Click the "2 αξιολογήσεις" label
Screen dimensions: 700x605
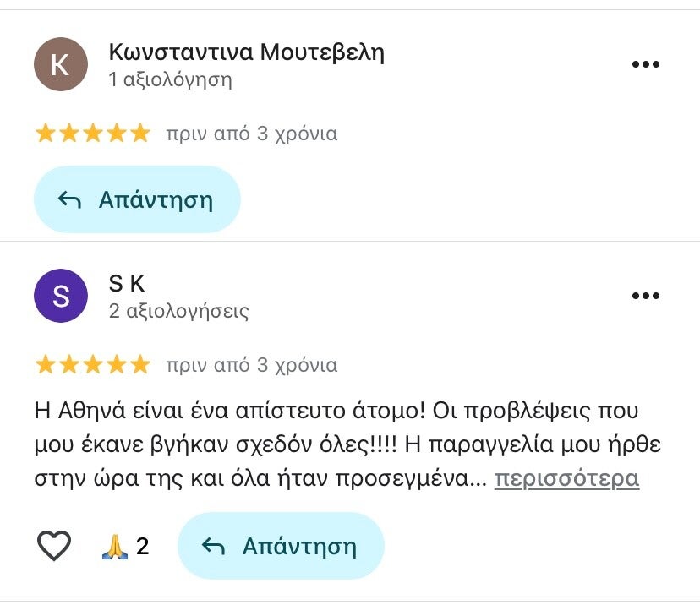178,312
